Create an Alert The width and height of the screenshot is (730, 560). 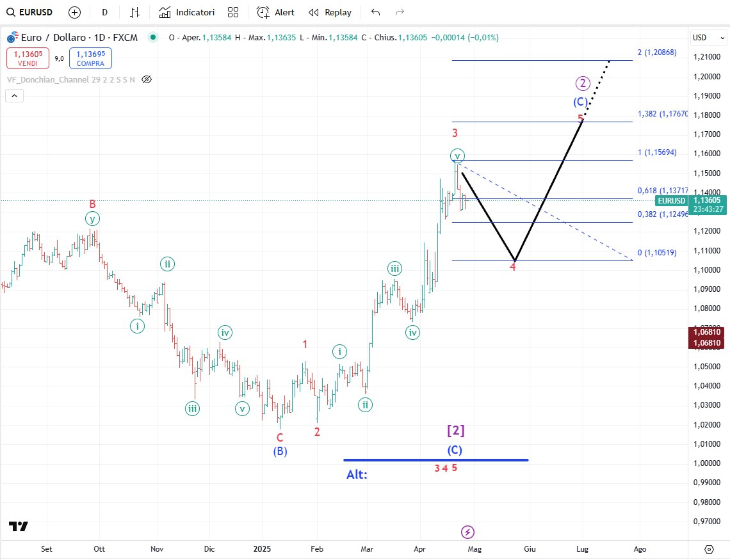(x=275, y=13)
